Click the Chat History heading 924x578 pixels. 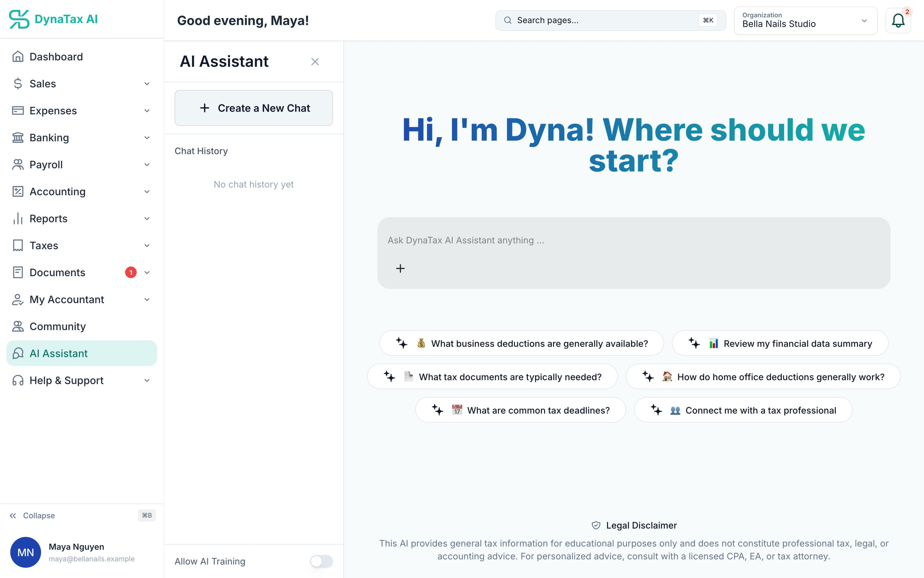201,151
